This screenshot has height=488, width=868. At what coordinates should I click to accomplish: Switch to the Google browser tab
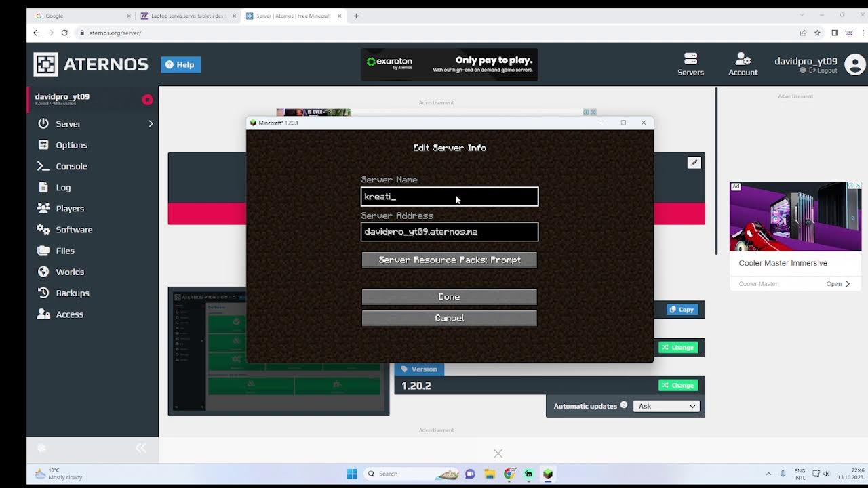coord(81,16)
